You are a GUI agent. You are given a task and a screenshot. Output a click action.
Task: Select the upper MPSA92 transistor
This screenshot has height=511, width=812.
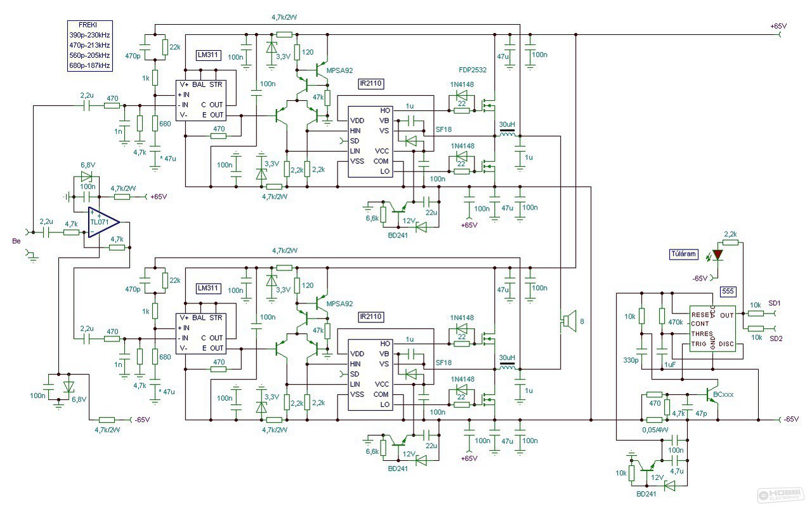pos(322,66)
